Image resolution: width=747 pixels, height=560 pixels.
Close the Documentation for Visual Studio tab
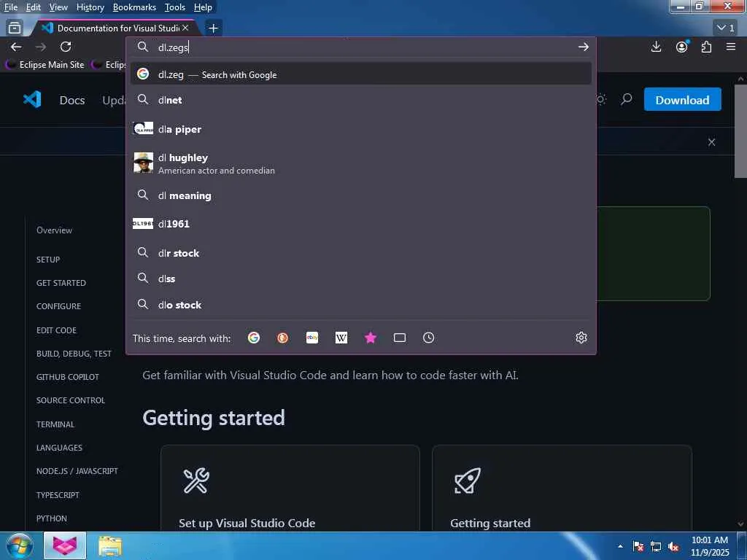pos(186,28)
